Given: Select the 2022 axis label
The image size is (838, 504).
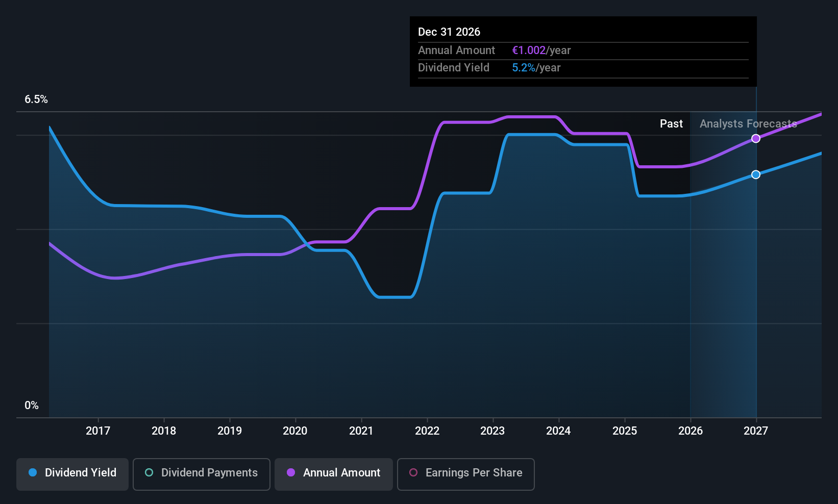Looking at the screenshot, I should click(427, 431).
